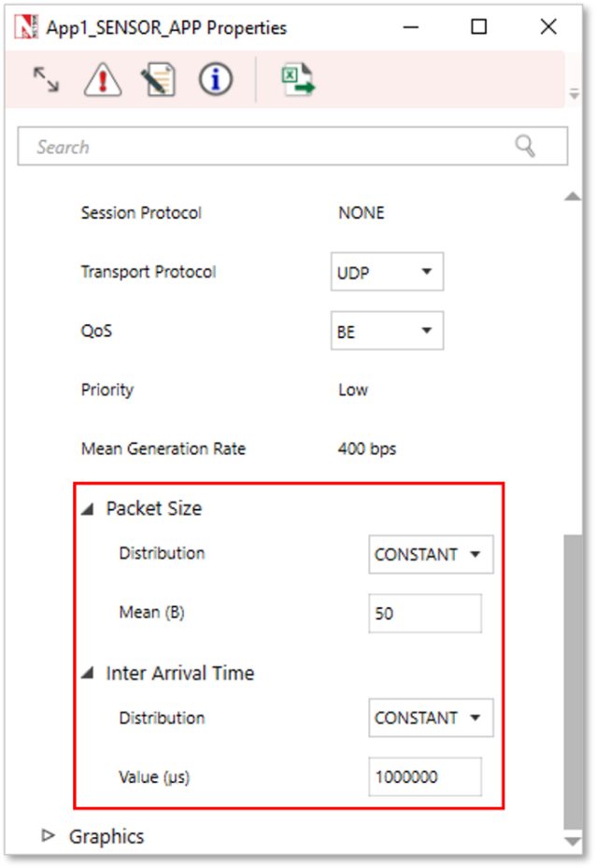Expand the Graphics section
Viewport: 596px width, 868px height.
coord(50,835)
